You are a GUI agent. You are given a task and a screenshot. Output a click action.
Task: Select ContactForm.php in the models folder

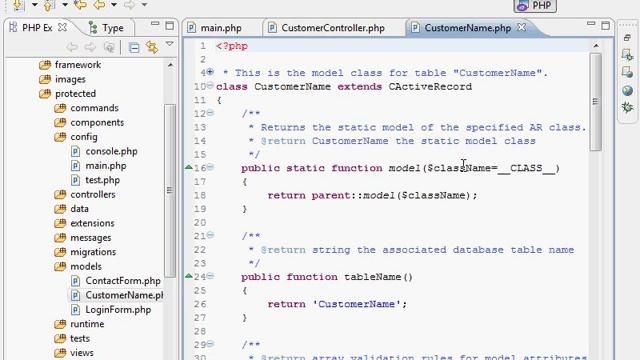coord(123,281)
